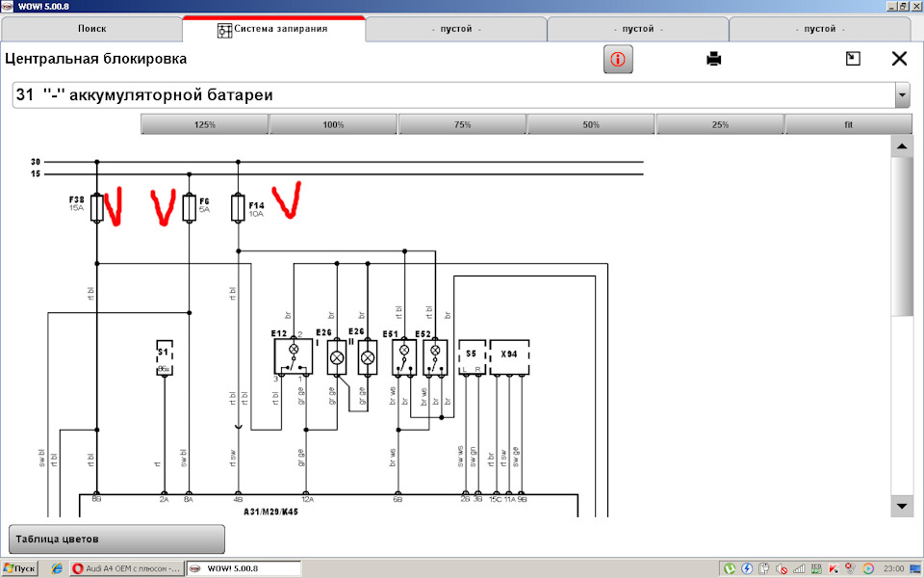
Task: Open the Chrome icon in system tray
Action: pos(867,568)
